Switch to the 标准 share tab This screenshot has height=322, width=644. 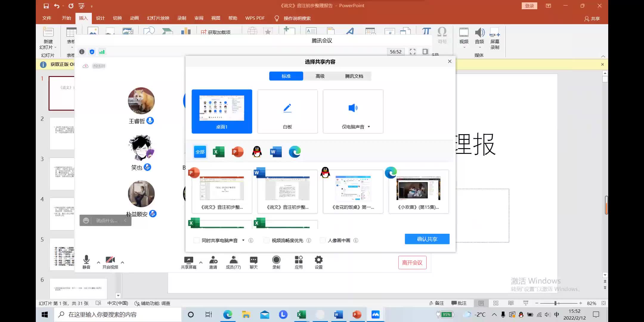[286, 76]
